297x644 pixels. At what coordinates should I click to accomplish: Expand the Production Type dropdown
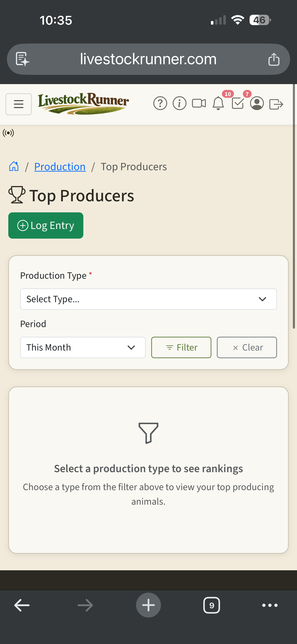click(148, 299)
